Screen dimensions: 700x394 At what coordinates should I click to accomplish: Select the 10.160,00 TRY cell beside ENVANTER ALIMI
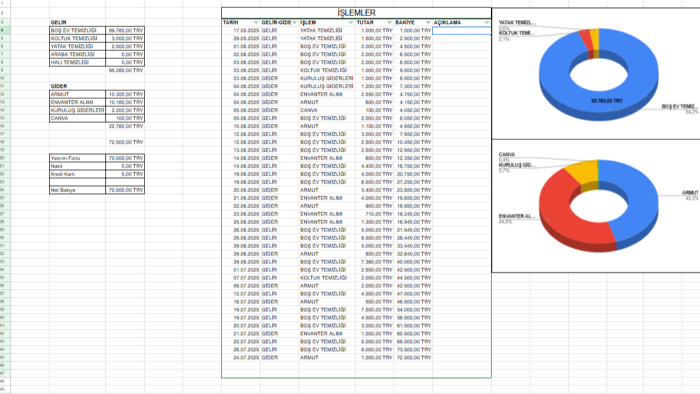[125, 102]
